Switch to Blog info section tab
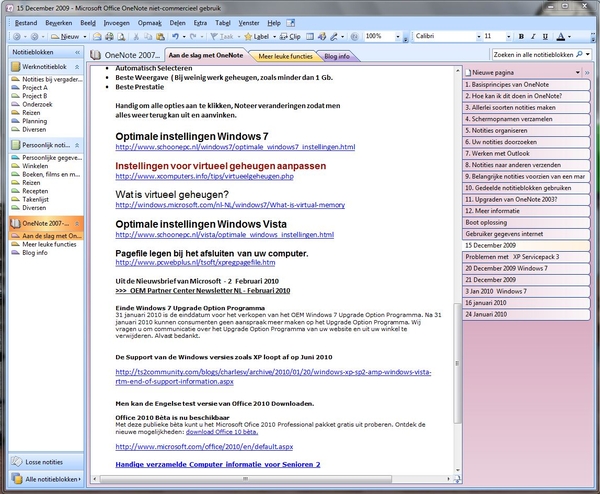600x494 pixels. click(x=337, y=56)
